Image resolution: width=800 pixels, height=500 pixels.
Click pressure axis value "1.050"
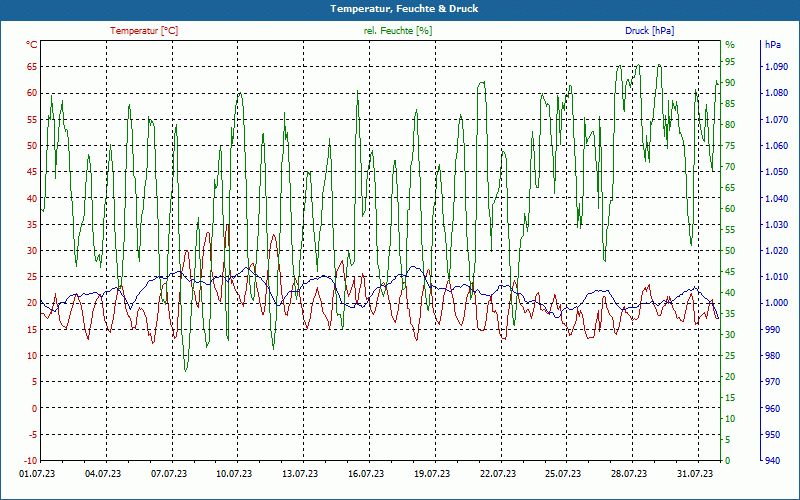[777, 171]
